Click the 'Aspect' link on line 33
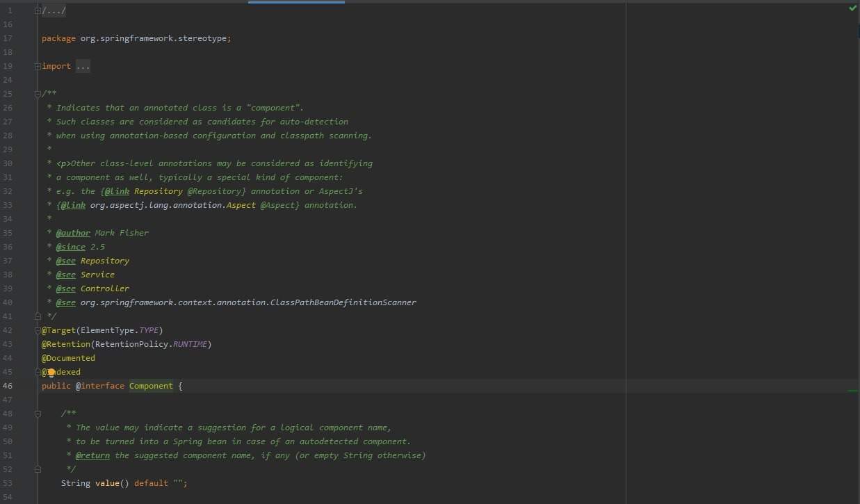This screenshot has width=860, height=504. pyautogui.click(x=241, y=205)
